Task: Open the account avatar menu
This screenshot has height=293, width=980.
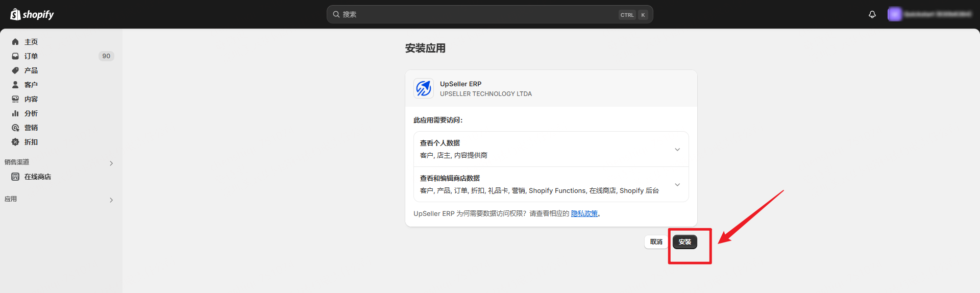Action: point(894,14)
